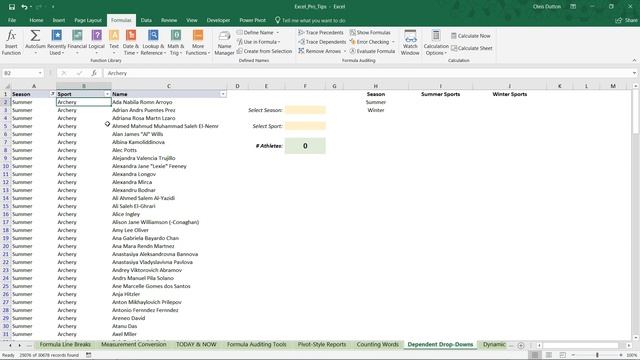
Task: Launch the Name Manager
Action: point(224,42)
